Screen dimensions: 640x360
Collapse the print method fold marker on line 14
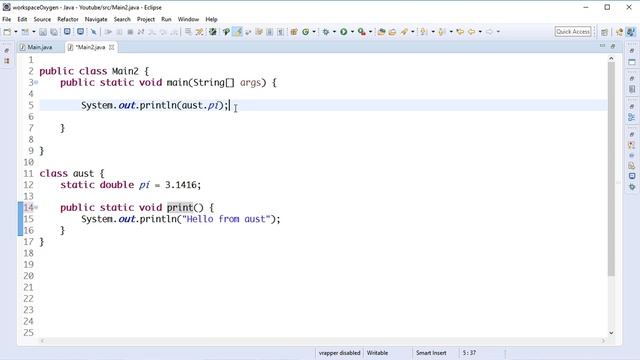tap(36, 208)
